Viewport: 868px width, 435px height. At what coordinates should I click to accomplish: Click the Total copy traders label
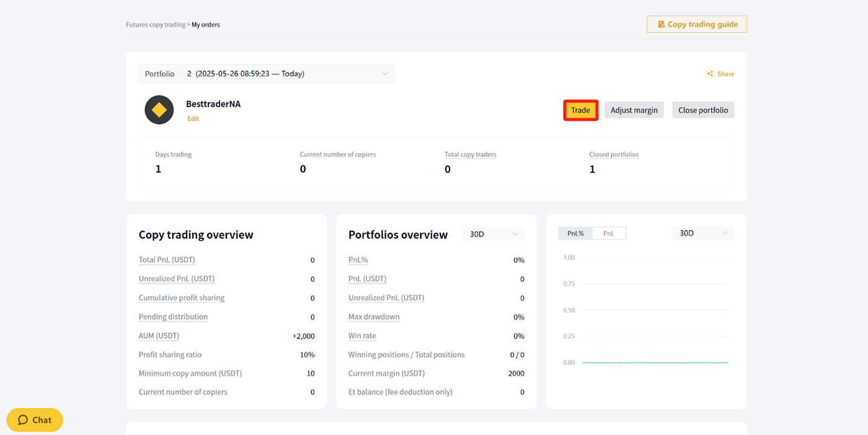tap(471, 155)
